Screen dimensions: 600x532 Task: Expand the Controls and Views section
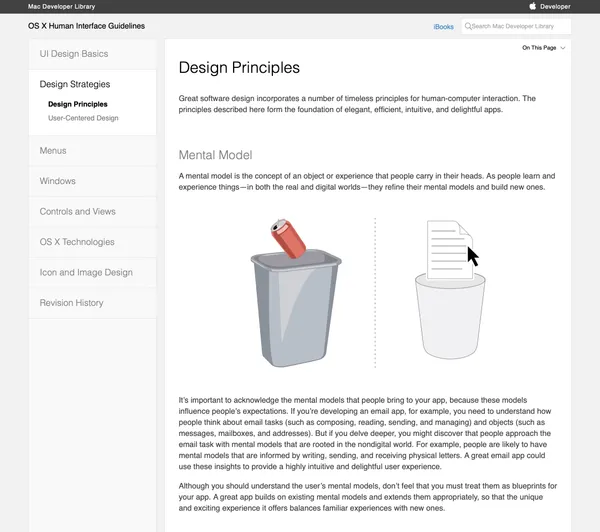[x=92, y=212]
